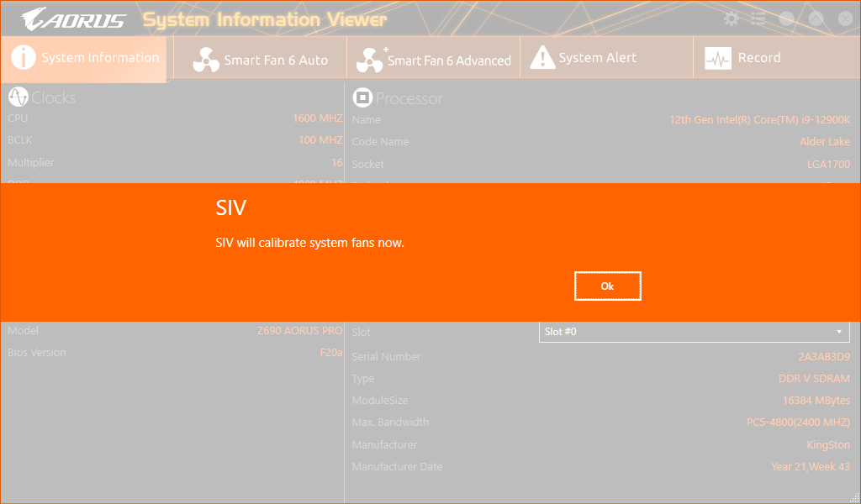Go to the System Alert tab
This screenshot has height=504, width=861.
(606, 58)
